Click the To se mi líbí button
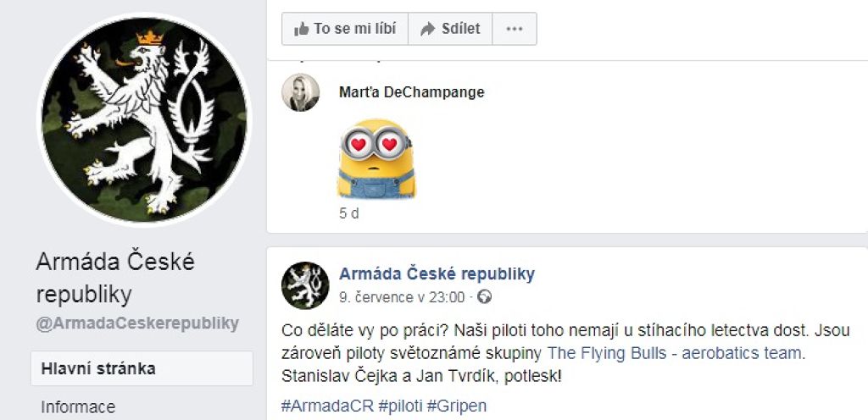The image size is (868, 420). [x=345, y=29]
